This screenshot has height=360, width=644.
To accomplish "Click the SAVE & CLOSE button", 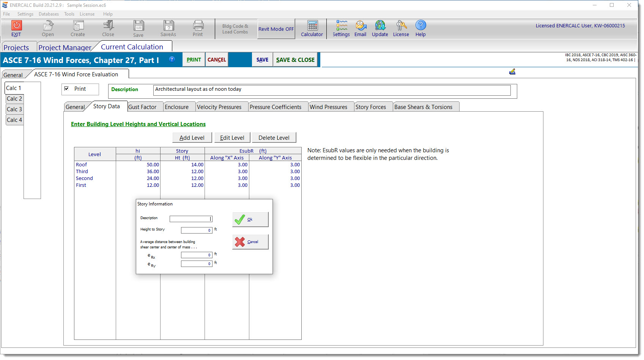I will 295,60.
